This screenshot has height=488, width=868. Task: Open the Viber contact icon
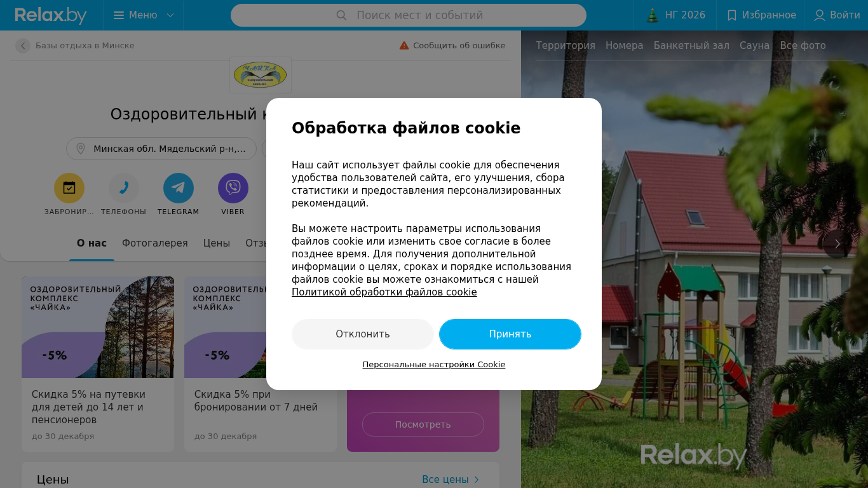click(233, 188)
